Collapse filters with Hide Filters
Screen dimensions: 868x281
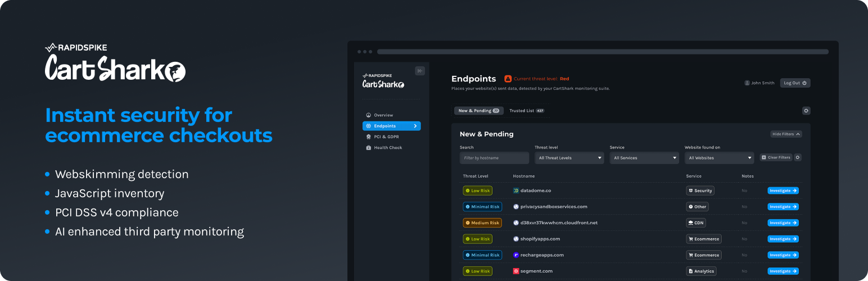point(786,134)
